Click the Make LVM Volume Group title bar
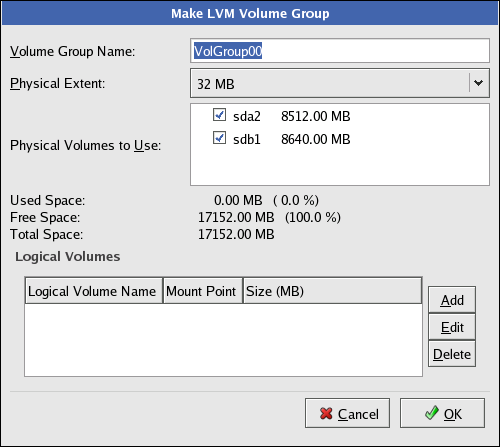This screenshot has height=447, width=500. (250, 13)
